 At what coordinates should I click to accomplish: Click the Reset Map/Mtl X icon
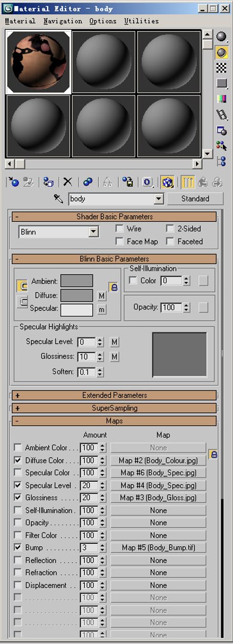pyautogui.click(x=68, y=182)
